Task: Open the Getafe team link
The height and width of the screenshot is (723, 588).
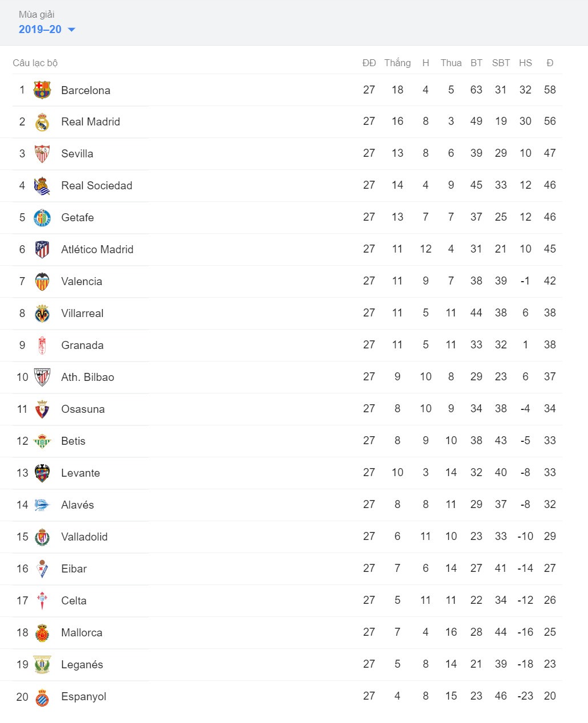Action: point(77,217)
